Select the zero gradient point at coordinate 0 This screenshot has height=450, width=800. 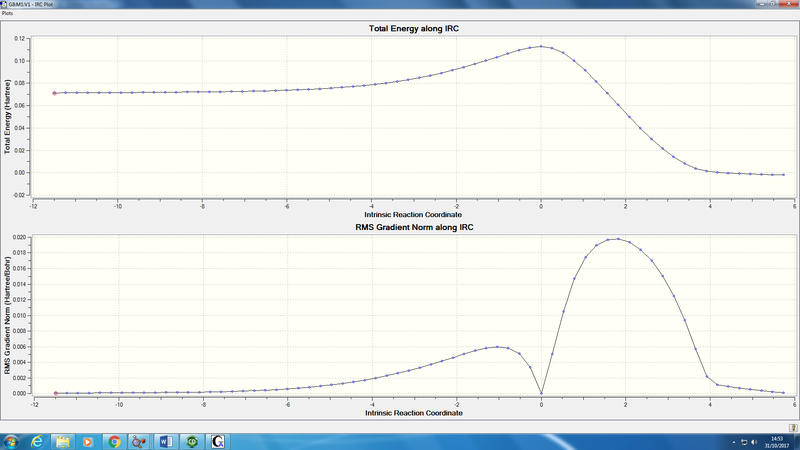point(541,393)
